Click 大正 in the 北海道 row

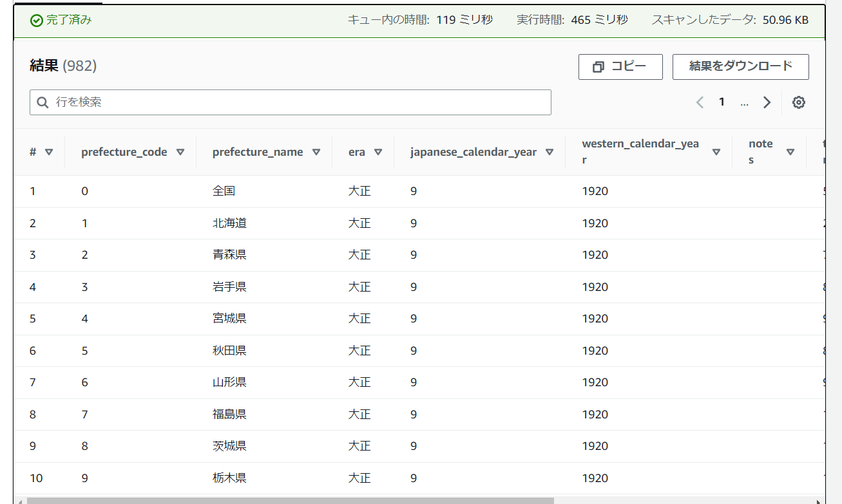(359, 223)
